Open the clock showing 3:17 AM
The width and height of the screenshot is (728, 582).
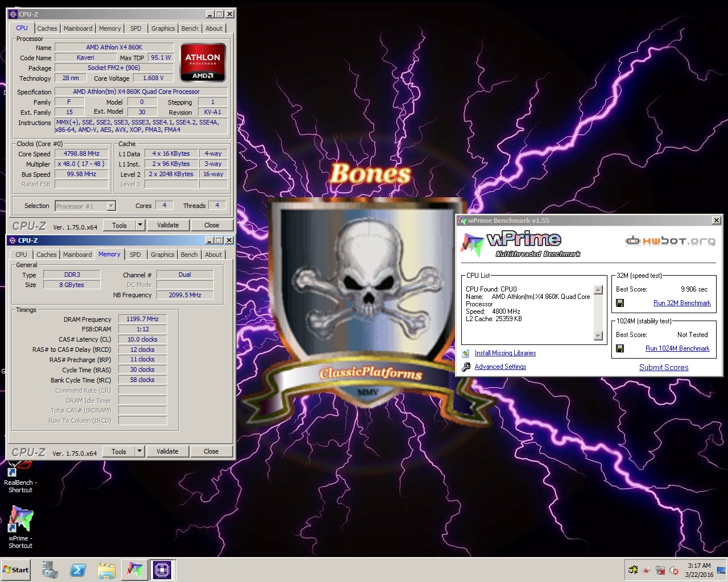point(699,570)
